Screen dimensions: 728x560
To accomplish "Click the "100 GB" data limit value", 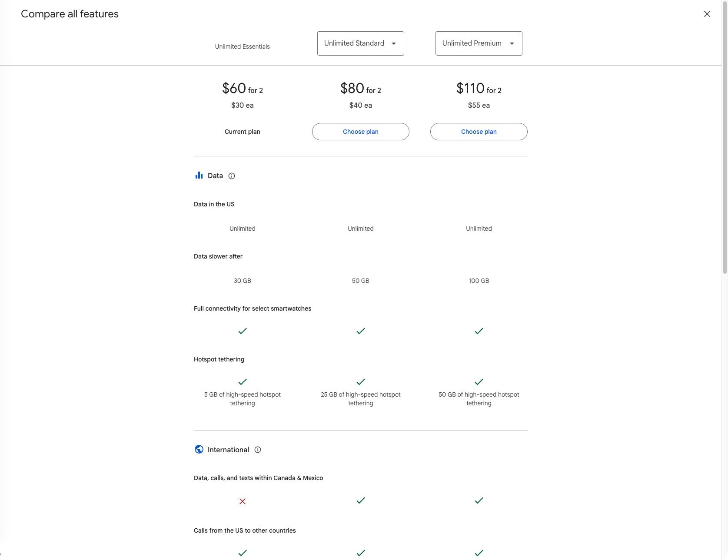I will pos(479,281).
